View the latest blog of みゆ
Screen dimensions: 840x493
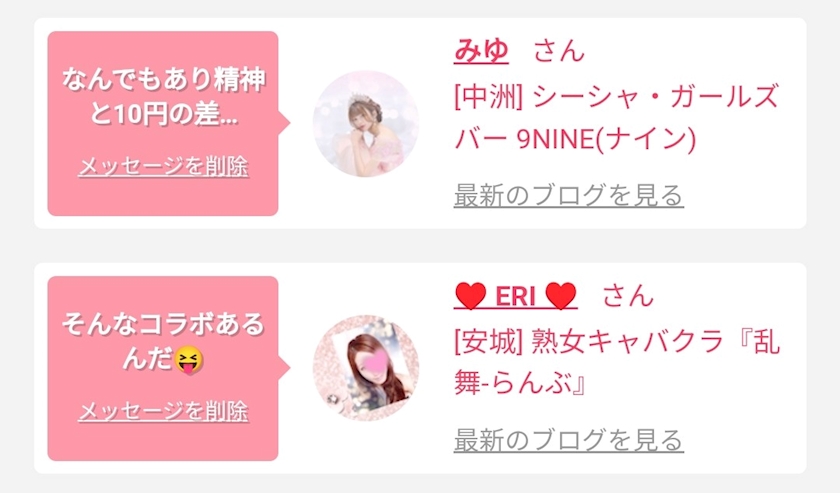568,195
